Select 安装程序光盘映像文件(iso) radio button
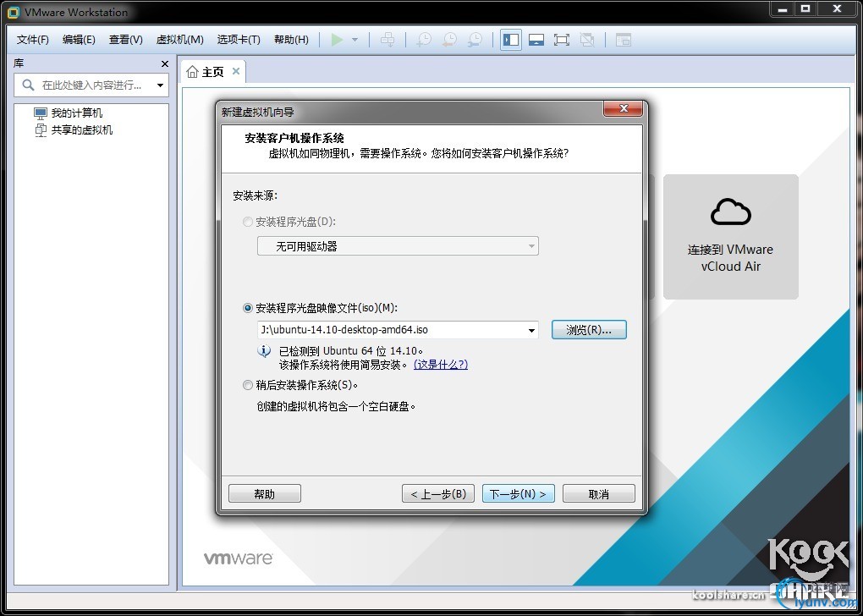Screen dimensions: 863x616 click(x=248, y=308)
